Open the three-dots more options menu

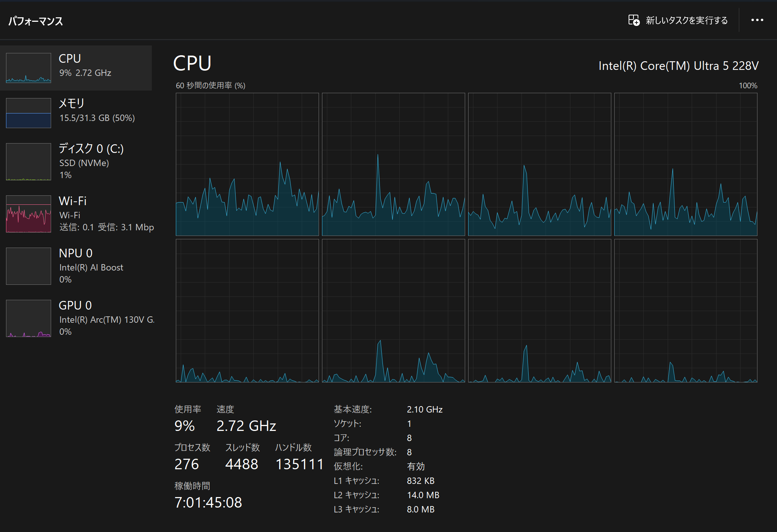pos(757,20)
